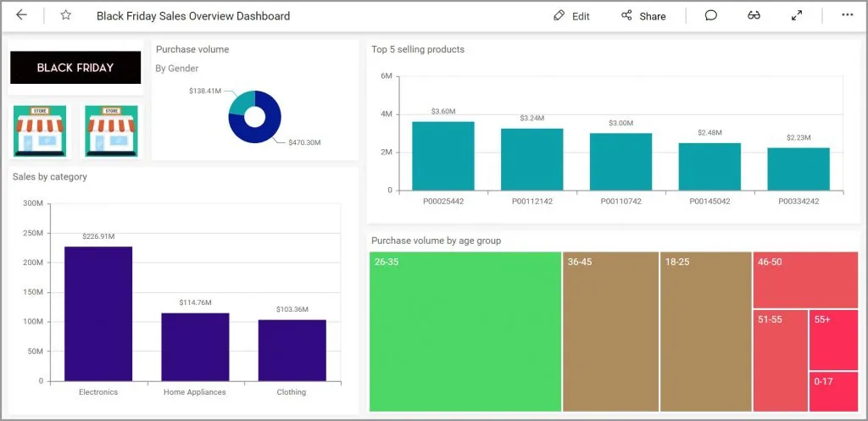Click the Black Friday banner image
This screenshot has width=868, height=421.
pyautogui.click(x=75, y=68)
